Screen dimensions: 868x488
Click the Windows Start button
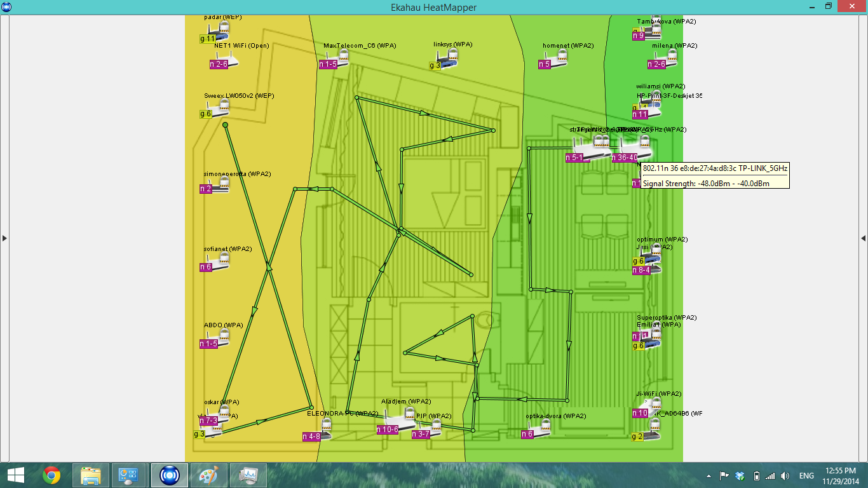[15, 475]
